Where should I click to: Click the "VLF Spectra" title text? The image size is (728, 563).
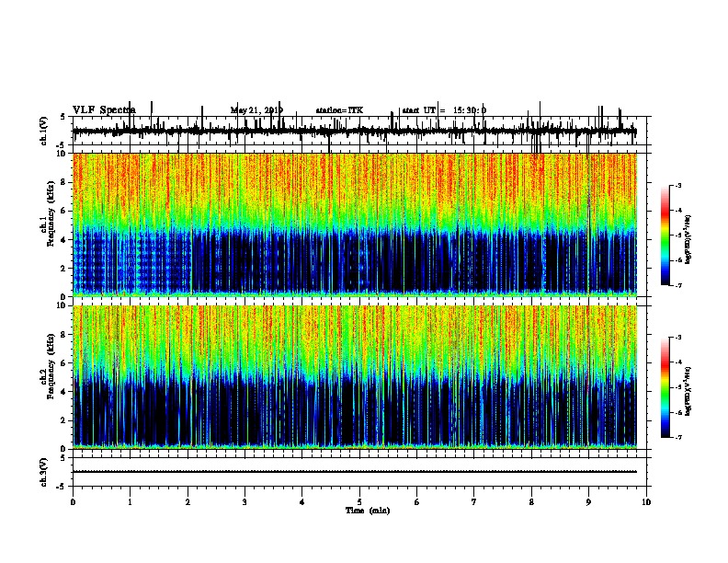[x=104, y=110]
